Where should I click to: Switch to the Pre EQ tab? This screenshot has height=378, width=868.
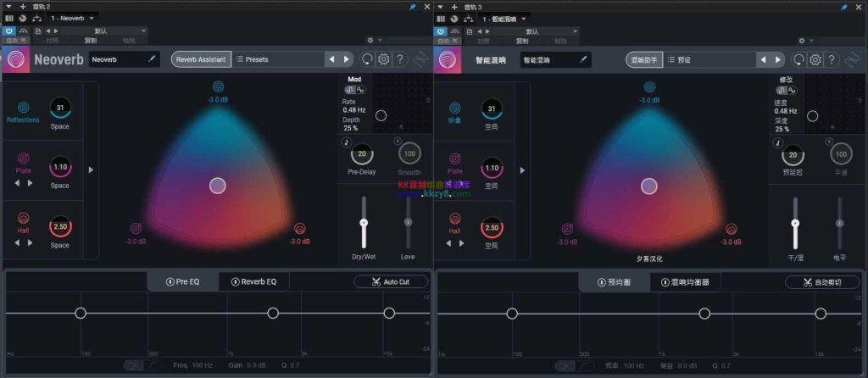pyautogui.click(x=183, y=281)
